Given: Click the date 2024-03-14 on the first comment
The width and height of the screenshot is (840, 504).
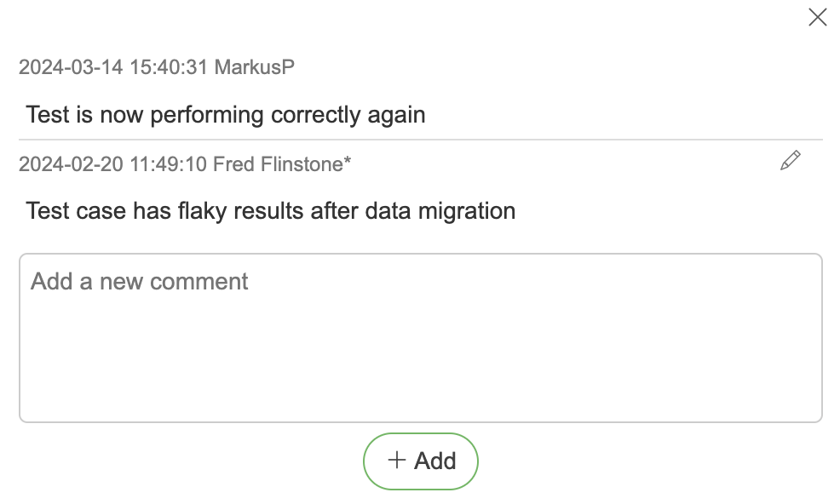Looking at the screenshot, I should pyautogui.click(x=72, y=67).
